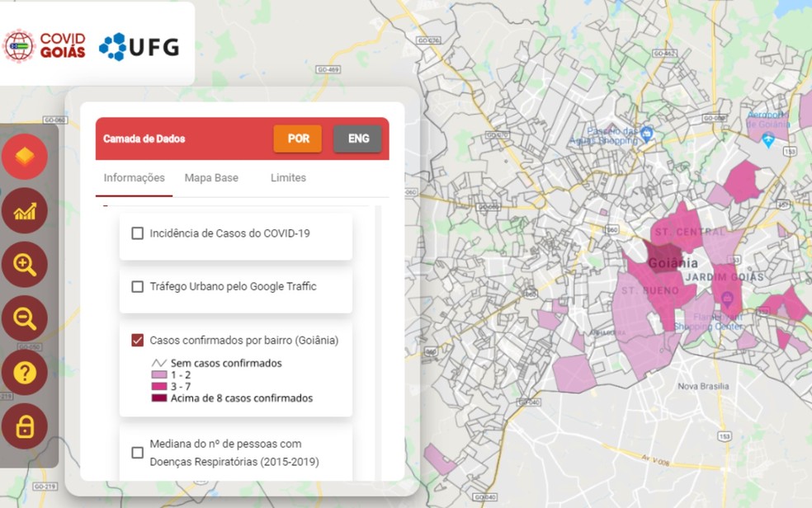Click the GO-219 road shield
Viewport: 812px width, 508px height.
[45, 487]
